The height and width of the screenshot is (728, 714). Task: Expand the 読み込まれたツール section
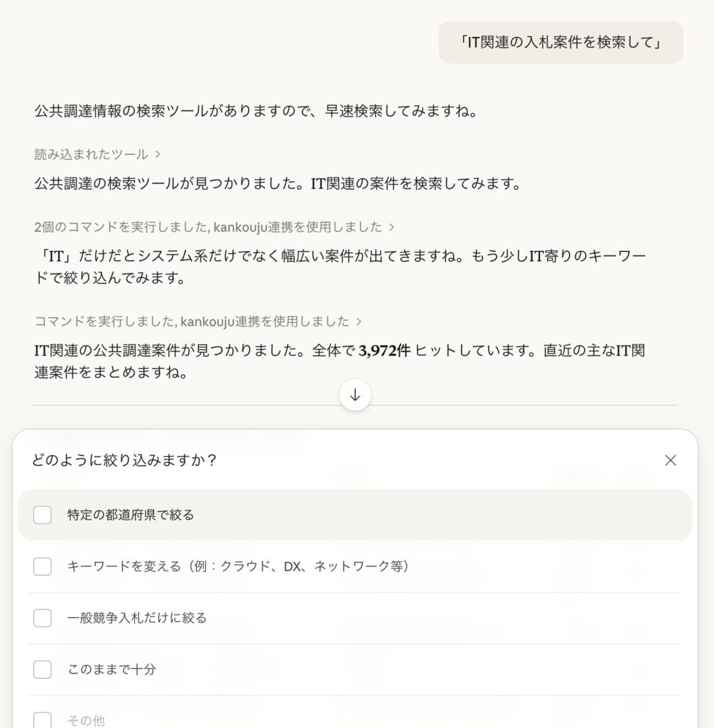point(91,154)
